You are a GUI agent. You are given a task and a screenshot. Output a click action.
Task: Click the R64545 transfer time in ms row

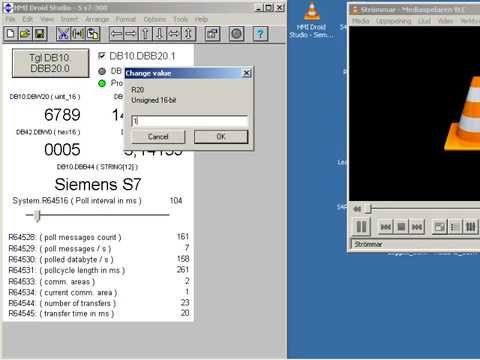pos(99,314)
